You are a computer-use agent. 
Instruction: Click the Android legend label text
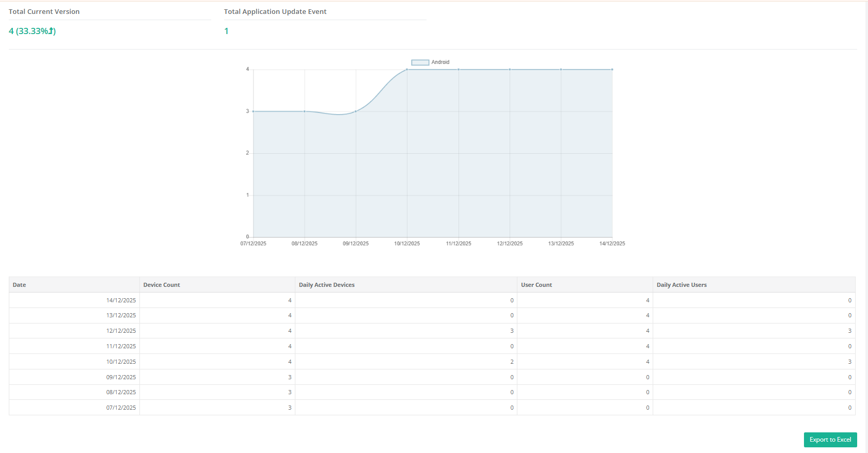[440, 62]
